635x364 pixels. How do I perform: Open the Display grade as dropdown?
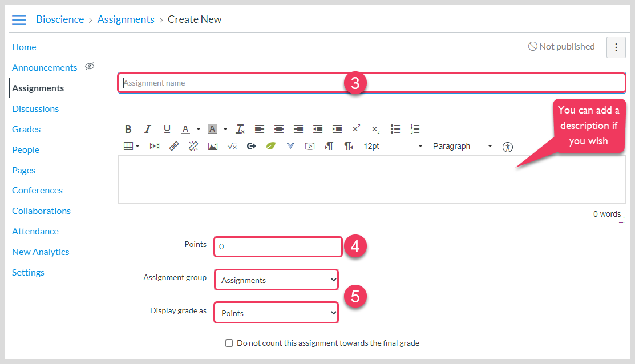click(277, 313)
